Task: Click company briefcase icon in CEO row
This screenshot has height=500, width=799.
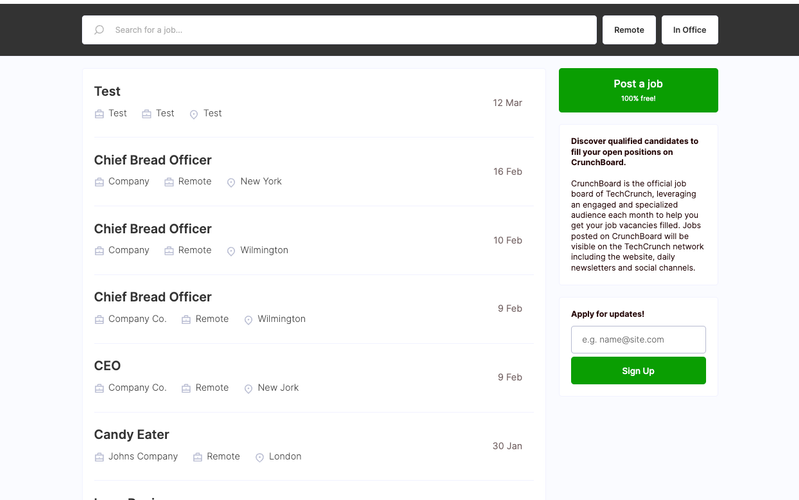Action: (x=99, y=388)
